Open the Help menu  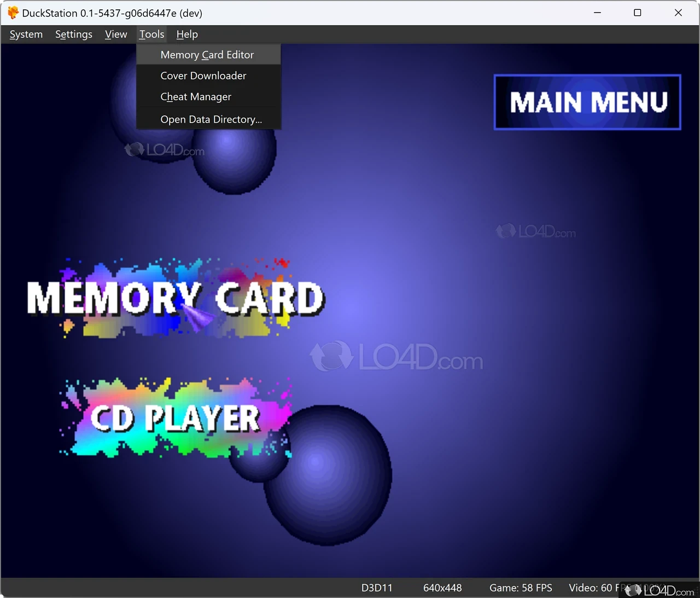click(187, 34)
